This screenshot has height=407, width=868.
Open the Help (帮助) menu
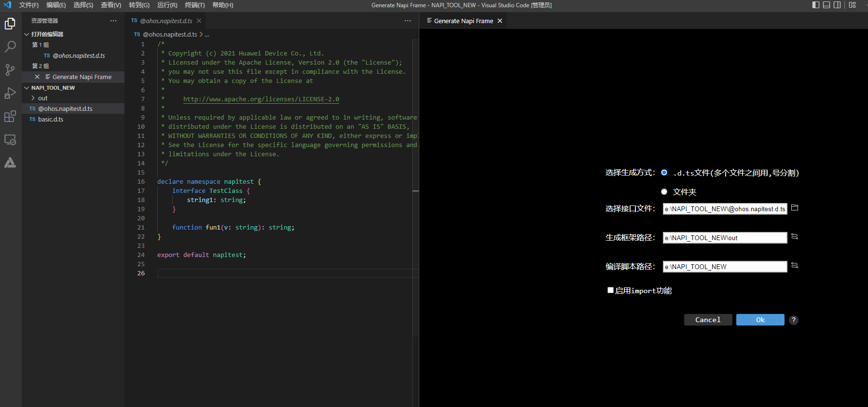(x=223, y=5)
